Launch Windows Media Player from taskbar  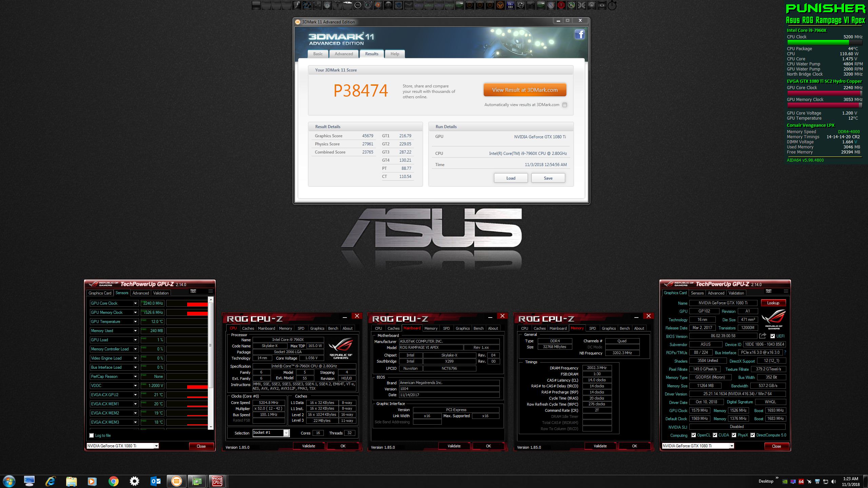coord(92,481)
